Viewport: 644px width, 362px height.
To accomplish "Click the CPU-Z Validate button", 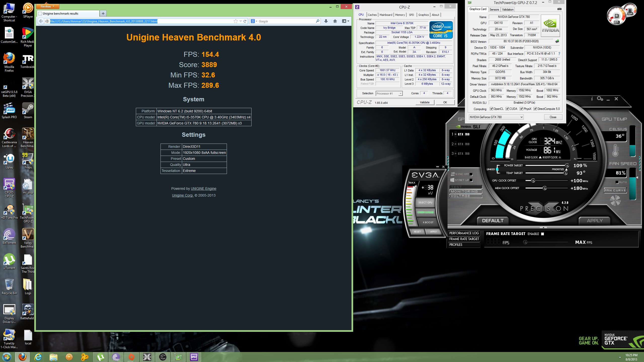I will pyautogui.click(x=425, y=102).
